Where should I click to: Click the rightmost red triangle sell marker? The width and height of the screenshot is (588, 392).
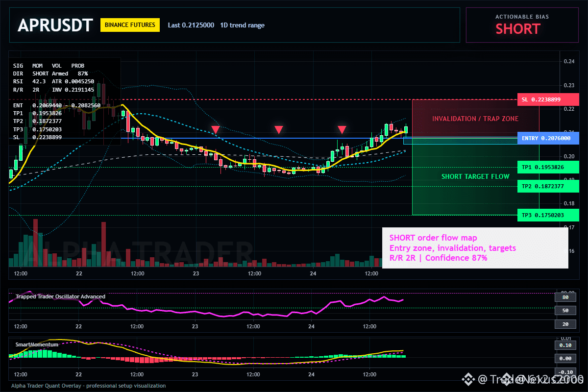tap(342, 130)
